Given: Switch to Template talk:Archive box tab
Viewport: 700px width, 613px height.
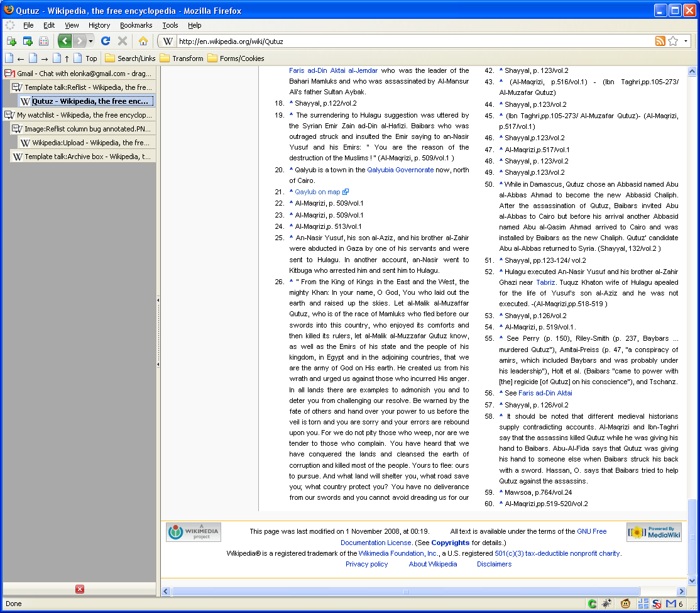Looking at the screenshot, I should tap(83, 157).
